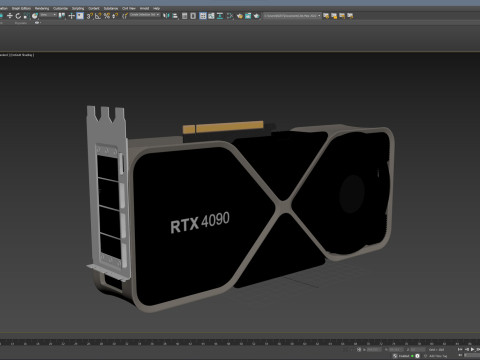Toggle the Spinner Snap button
The height and width of the screenshot is (360, 480).
(115, 16)
